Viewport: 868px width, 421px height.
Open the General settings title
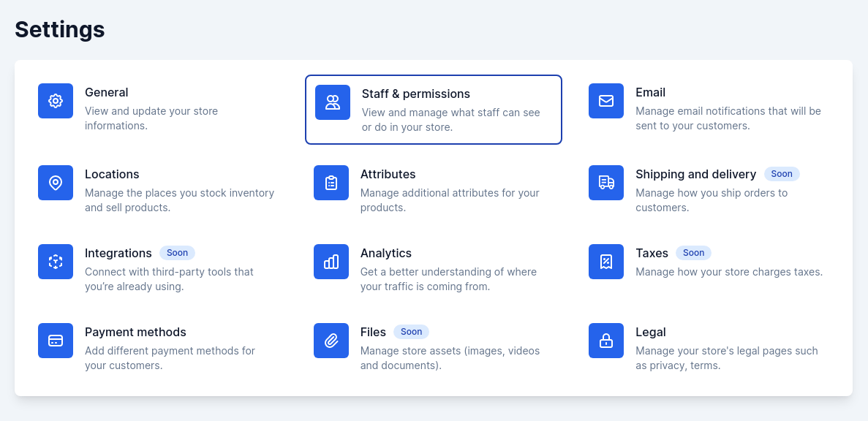(106, 92)
